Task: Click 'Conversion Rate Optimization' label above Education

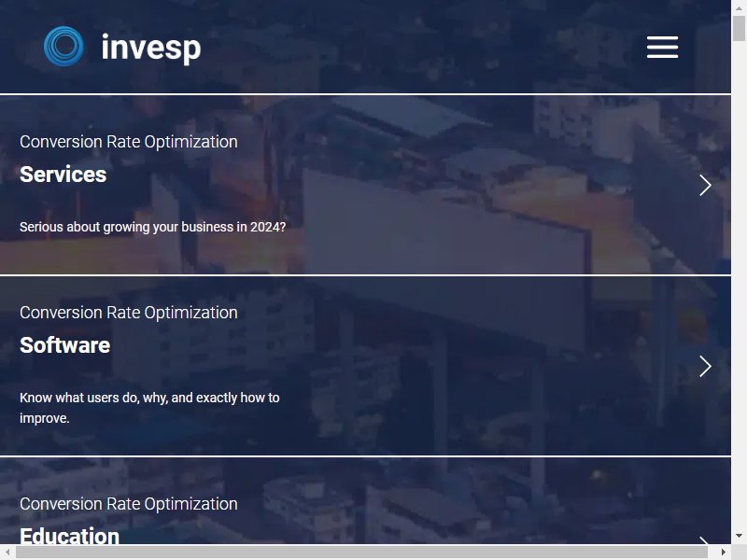Action: coord(129,504)
